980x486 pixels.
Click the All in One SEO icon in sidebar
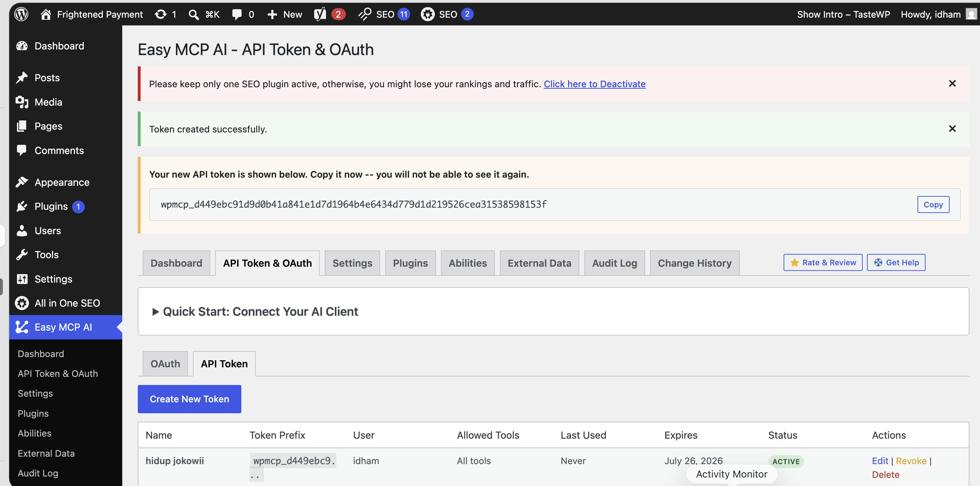[22, 303]
